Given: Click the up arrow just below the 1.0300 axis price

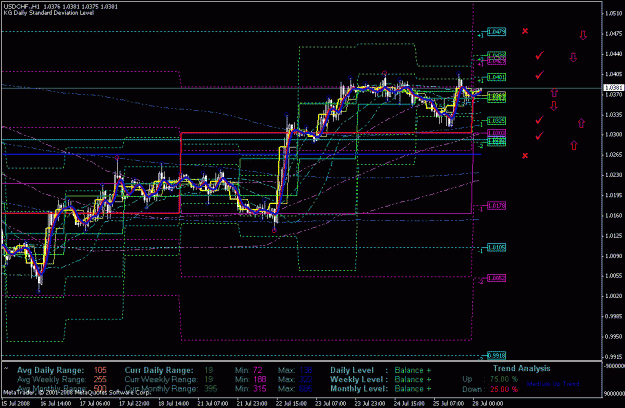Looking at the screenshot, I should (x=574, y=145).
